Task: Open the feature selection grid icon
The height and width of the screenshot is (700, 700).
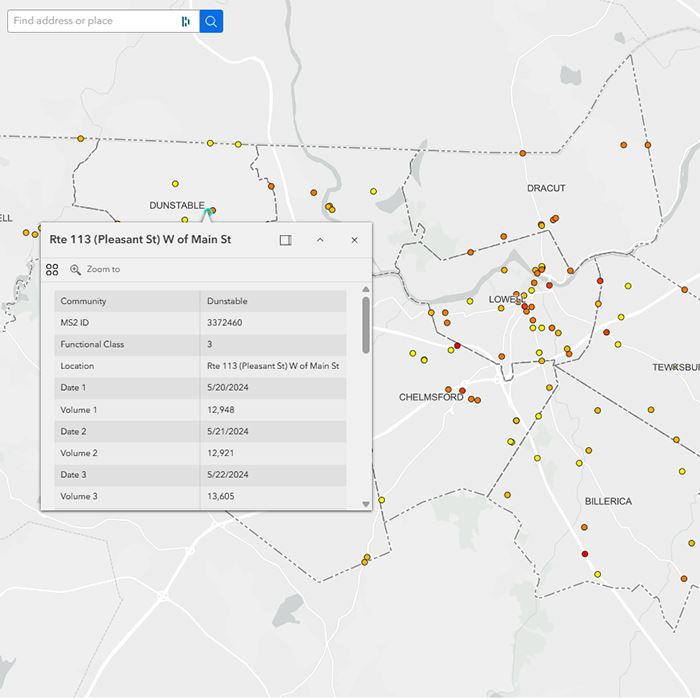Action: 52,269
